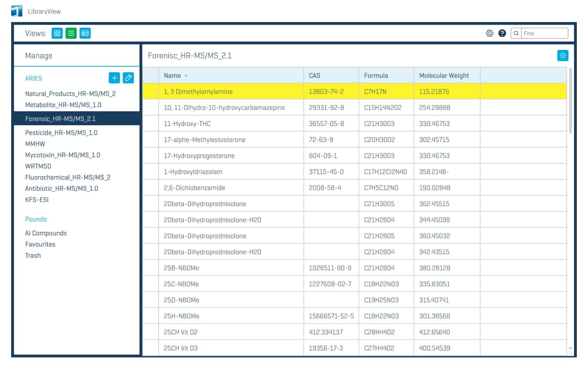Screen dimensions: 588x369
Task: Click the Molecular Weight column header
Action: [444, 75]
